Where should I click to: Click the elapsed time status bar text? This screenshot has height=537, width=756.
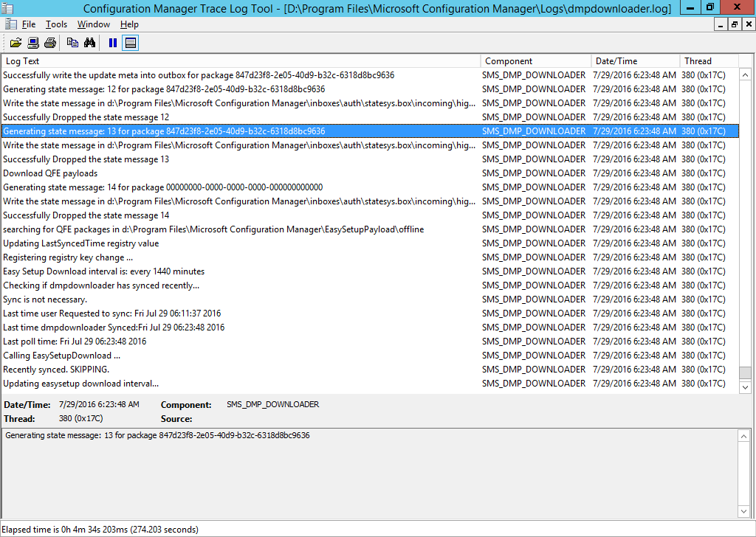(100, 530)
